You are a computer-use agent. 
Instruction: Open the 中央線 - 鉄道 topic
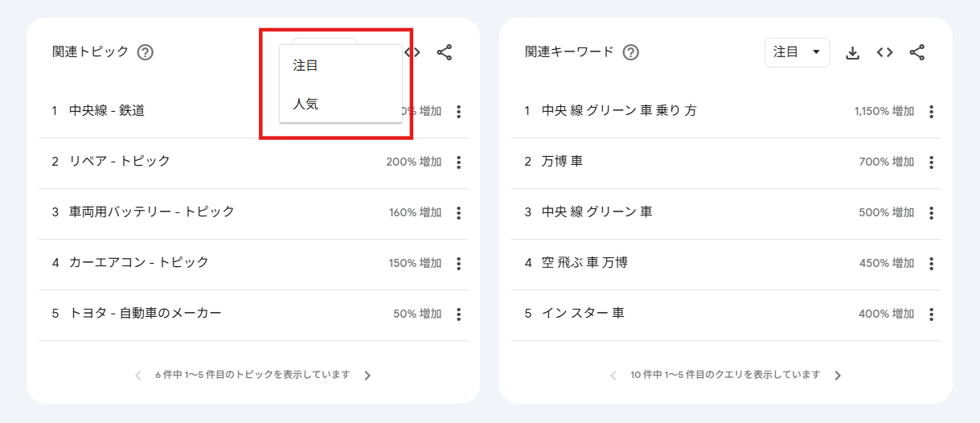tap(107, 111)
